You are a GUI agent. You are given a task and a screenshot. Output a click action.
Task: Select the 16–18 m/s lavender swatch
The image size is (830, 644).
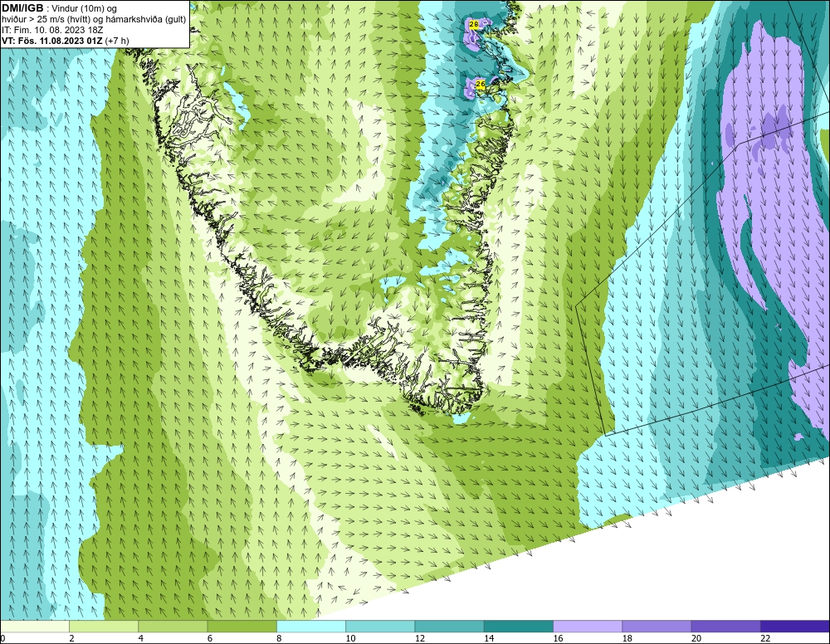pyautogui.click(x=588, y=627)
